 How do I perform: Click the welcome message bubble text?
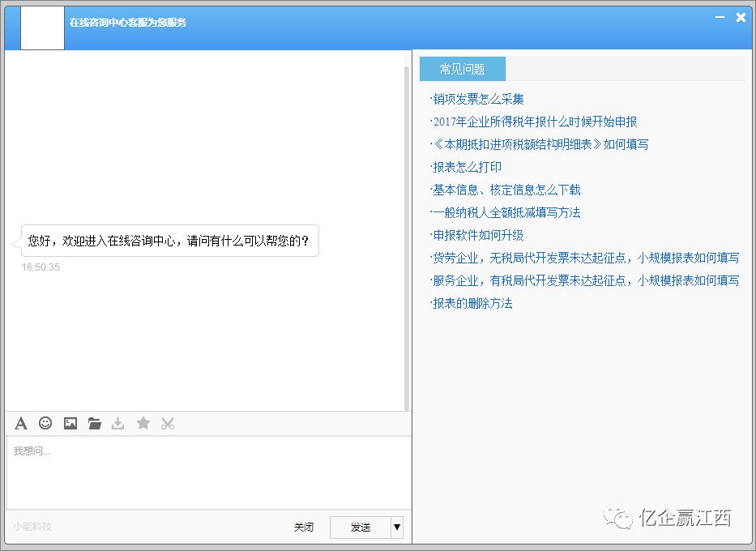[x=168, y=241]
